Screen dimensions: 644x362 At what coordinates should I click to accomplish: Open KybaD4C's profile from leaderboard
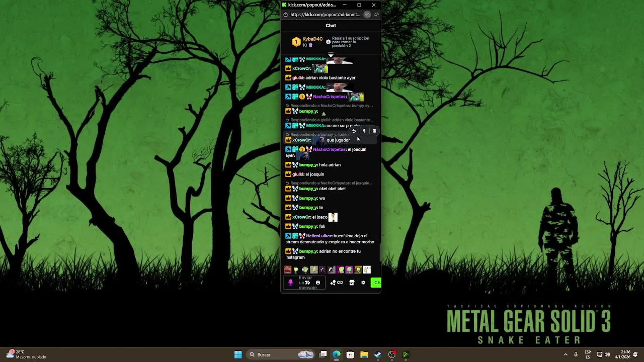click(312, 39)
